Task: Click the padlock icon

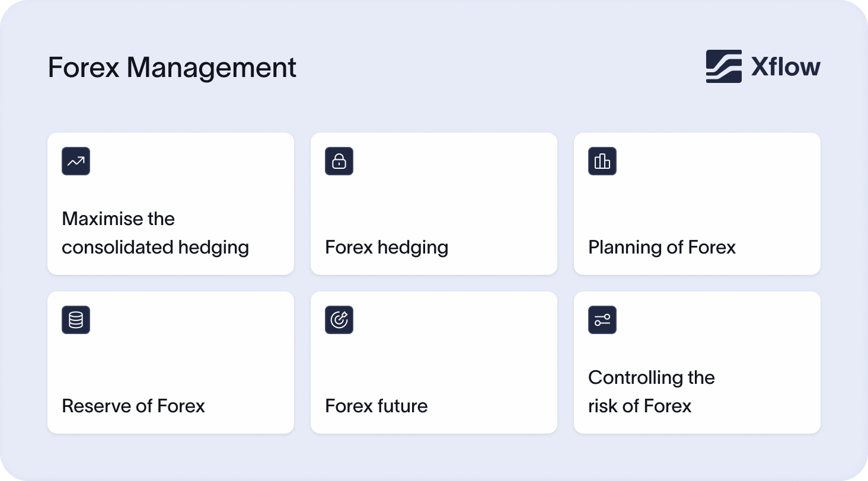Action: coord(339,161)
